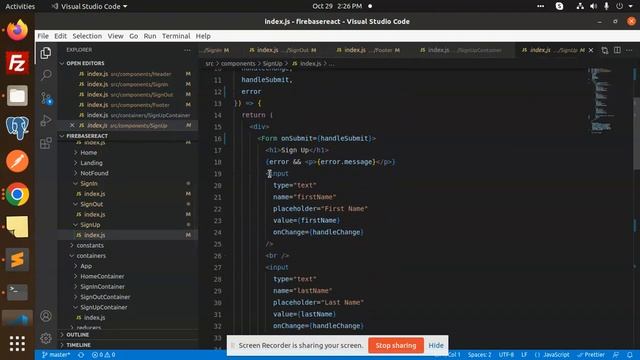Screen dimensions: 640x360
Task: Launch Google Chrome from the dock
Action: 17,194
